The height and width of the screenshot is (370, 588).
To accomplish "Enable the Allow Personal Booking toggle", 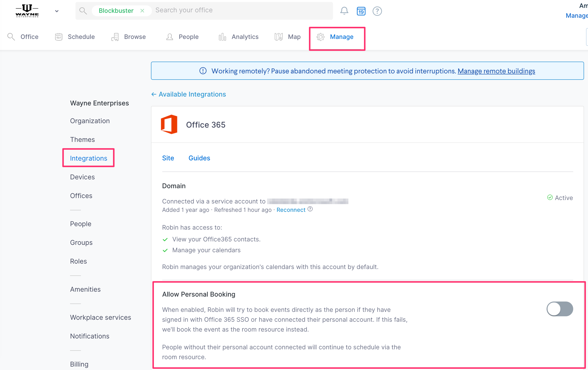I will (560, 309).
